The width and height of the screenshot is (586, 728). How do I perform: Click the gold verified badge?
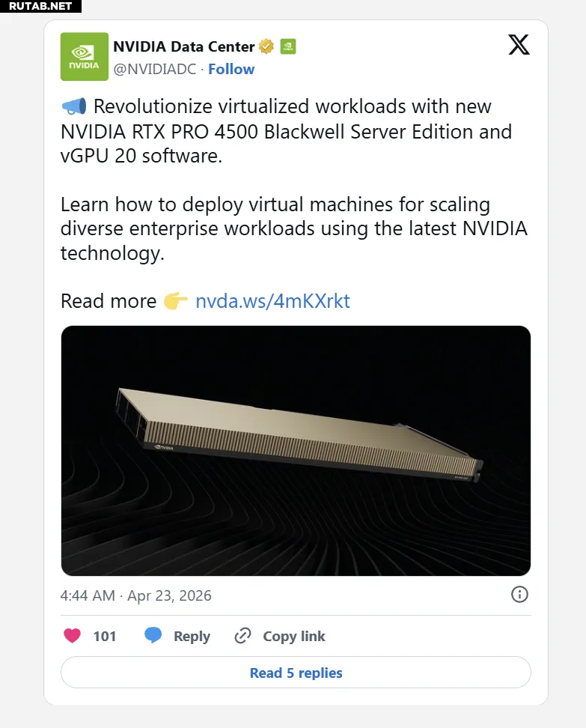(266, 46)
